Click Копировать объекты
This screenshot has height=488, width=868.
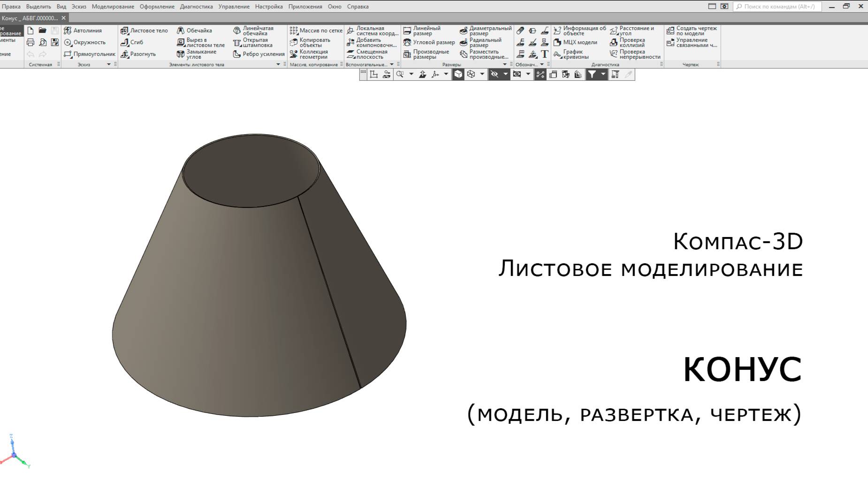[310, 42]
